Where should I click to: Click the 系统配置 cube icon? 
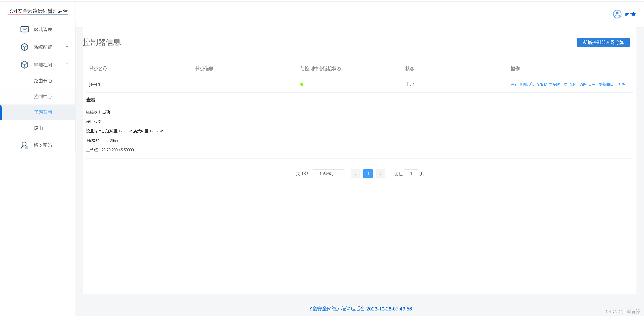[x=24, y=47]
